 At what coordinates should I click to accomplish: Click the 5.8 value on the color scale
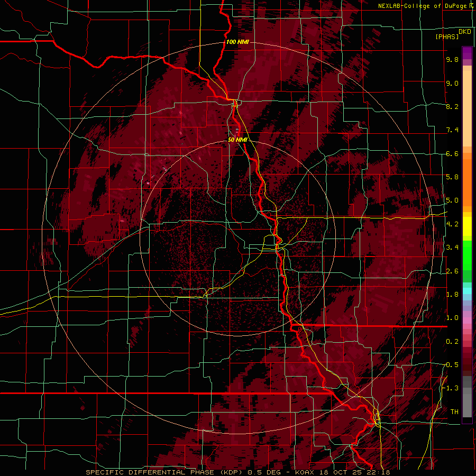pos(452,177)
